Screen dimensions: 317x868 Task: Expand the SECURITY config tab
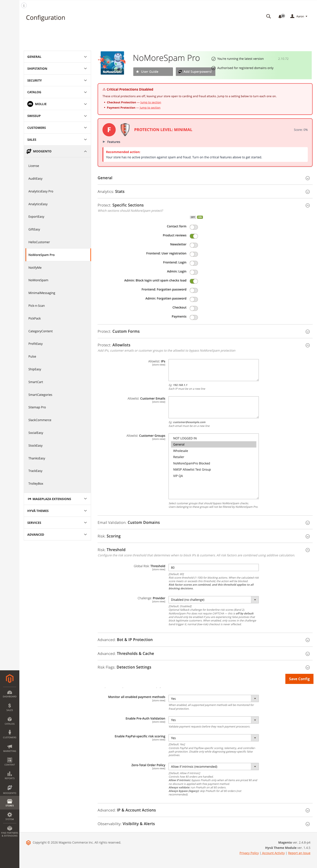[x=57, y=80]
